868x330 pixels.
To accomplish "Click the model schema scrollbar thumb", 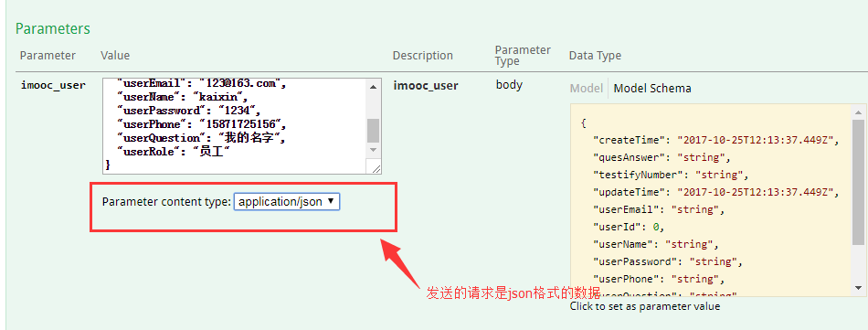I will click(x=858, y=182).
